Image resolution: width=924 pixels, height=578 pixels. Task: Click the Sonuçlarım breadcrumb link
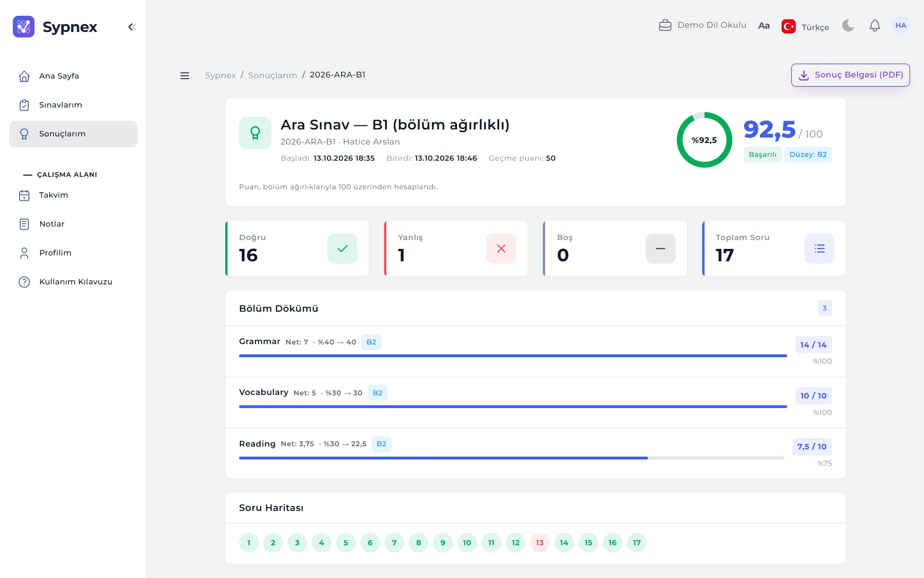pos(273,75)
